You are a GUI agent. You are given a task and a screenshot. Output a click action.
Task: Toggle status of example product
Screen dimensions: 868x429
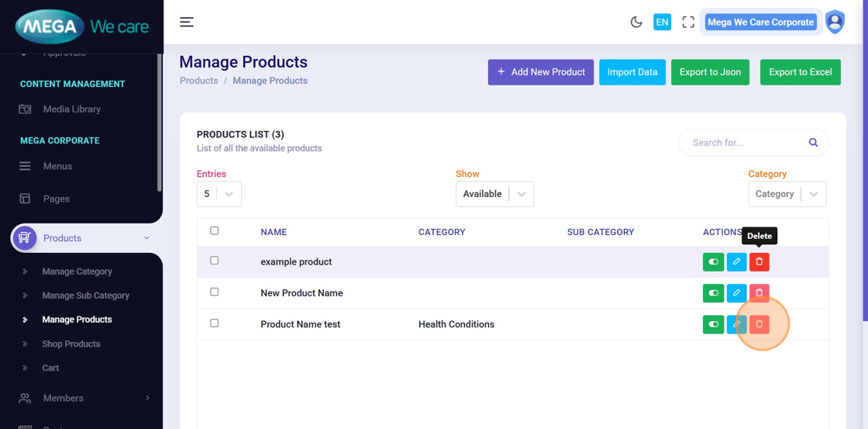click(x=713, y=262)
